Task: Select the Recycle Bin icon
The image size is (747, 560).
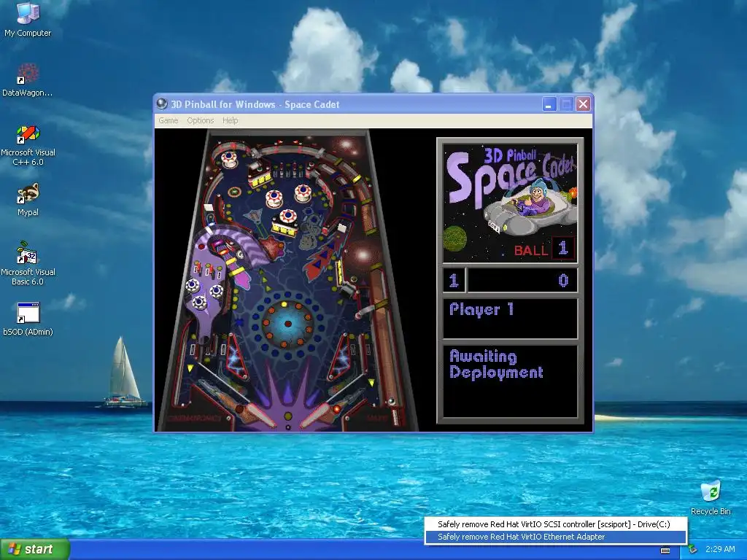Action: (711, 497)
